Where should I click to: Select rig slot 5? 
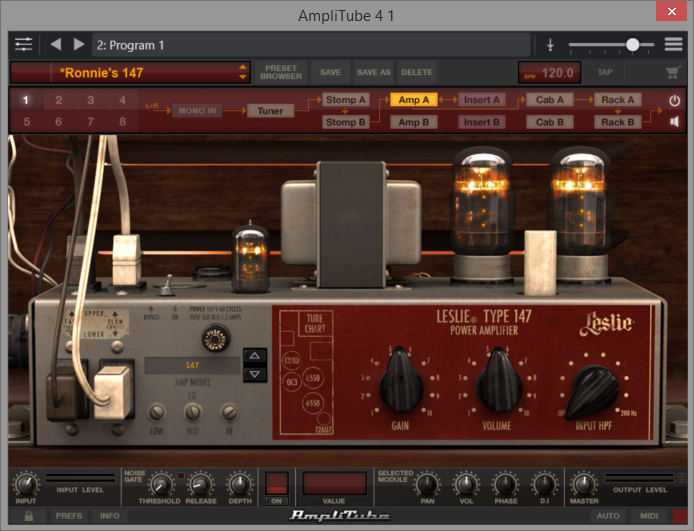click(x=26, y=122)
